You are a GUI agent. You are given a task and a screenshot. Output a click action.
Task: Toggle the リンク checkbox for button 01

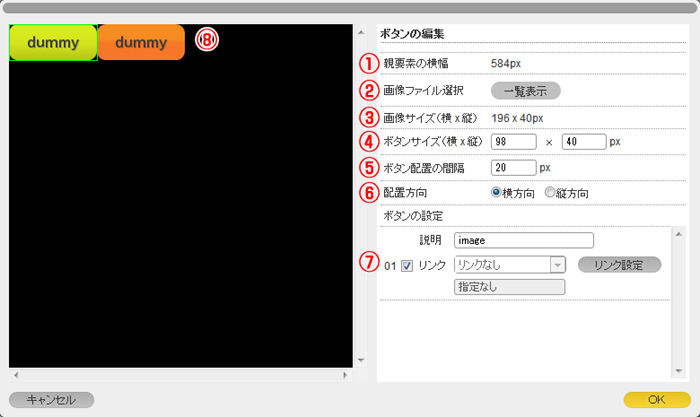coord(407,266)
